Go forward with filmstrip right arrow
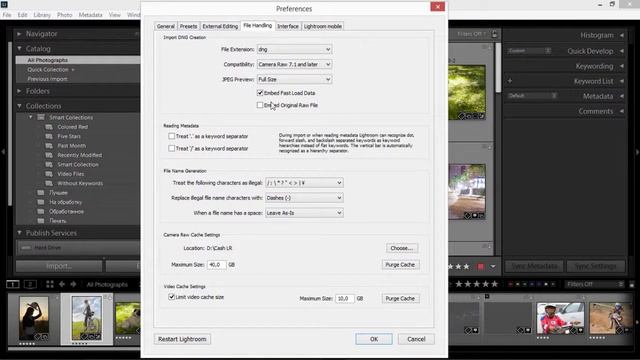 click(x=73, y=284)
